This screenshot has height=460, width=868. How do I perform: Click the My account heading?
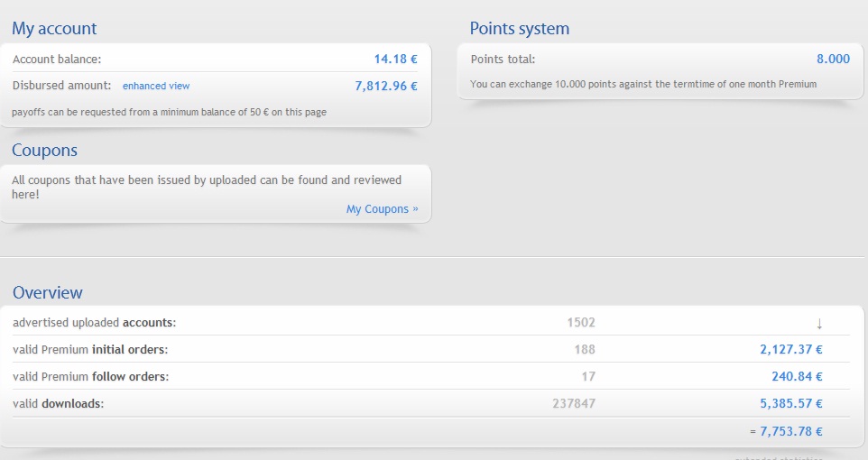point(54,29)
